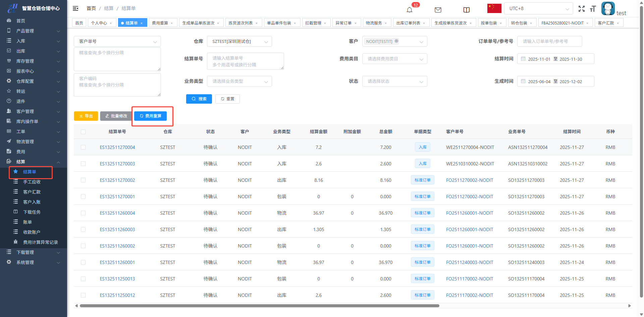Click the China flag language icon
This screenshot has height=317, width=644.
click(x=494, y=8)
